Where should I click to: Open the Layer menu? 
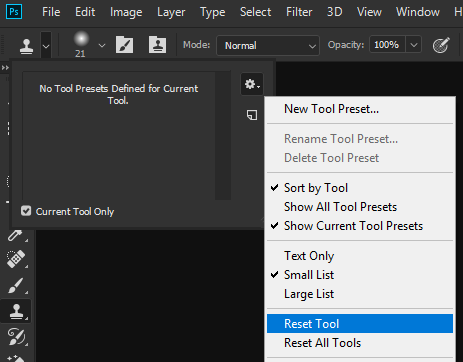(x=171, y=12)
